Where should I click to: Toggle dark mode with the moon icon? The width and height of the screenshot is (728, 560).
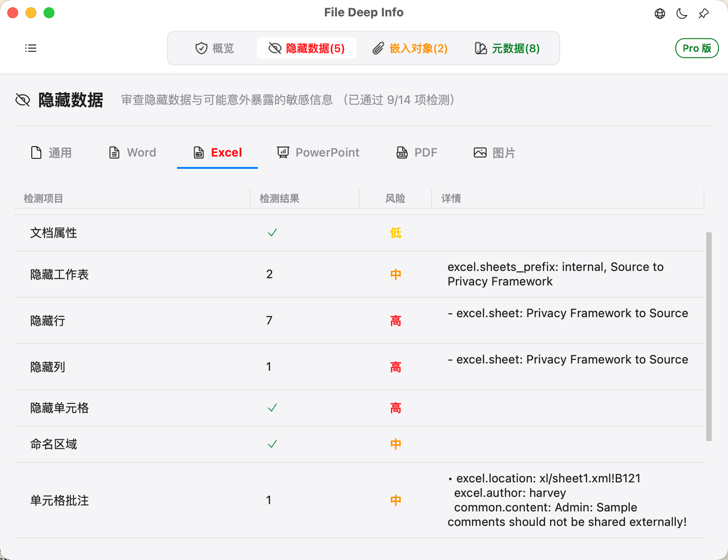681,13
